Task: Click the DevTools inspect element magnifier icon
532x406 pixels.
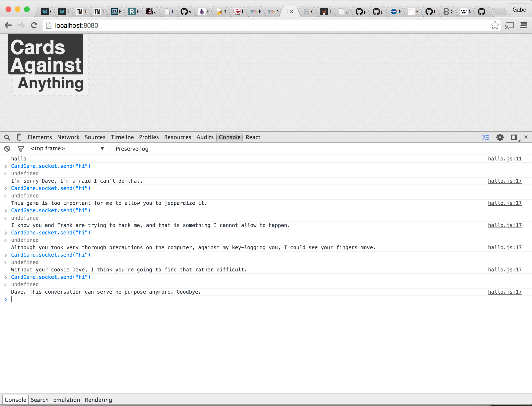Action: [x=7, y=137]
